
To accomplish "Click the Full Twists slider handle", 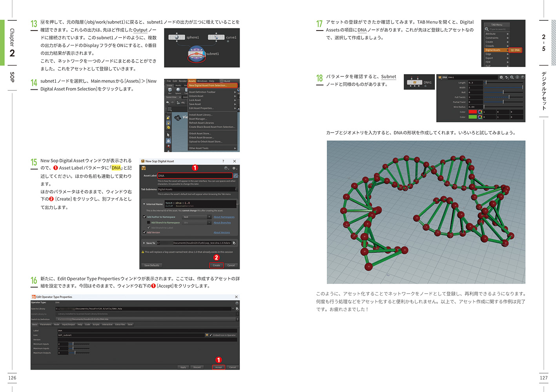I will point(509,97).
